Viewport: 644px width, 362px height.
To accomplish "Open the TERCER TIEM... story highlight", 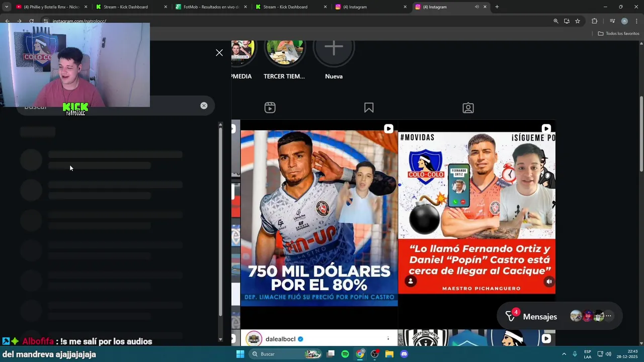I will point(284,60).
